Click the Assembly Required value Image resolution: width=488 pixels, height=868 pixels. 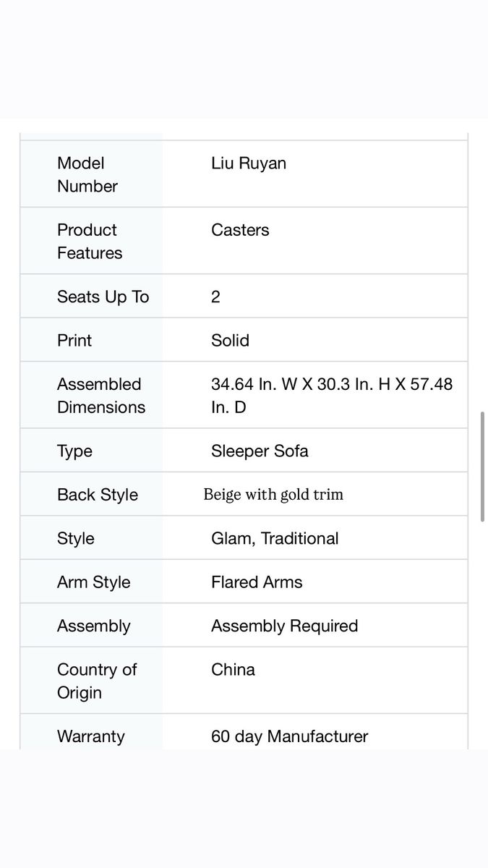pos(284,626)
